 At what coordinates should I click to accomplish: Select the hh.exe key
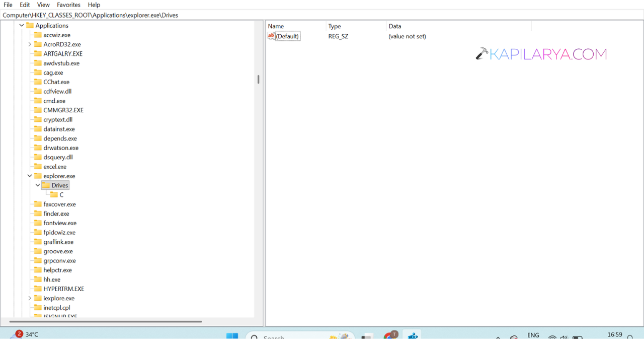(52, 280)
